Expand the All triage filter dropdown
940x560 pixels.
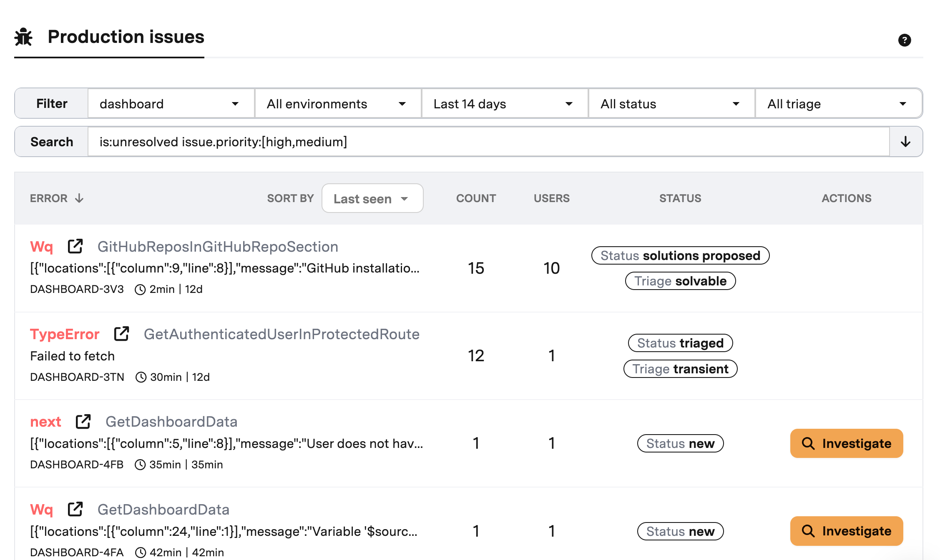pyautogui.click(x=838, y=104)
